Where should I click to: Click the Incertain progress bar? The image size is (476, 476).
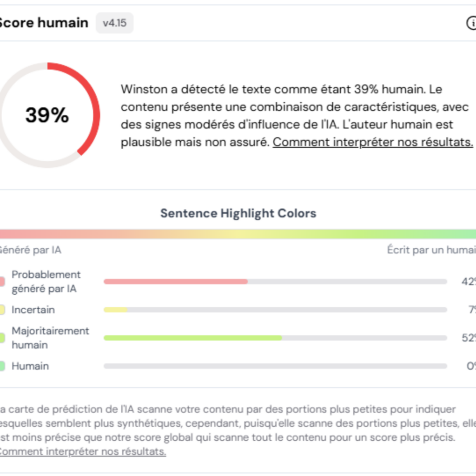tap(275, 310)
